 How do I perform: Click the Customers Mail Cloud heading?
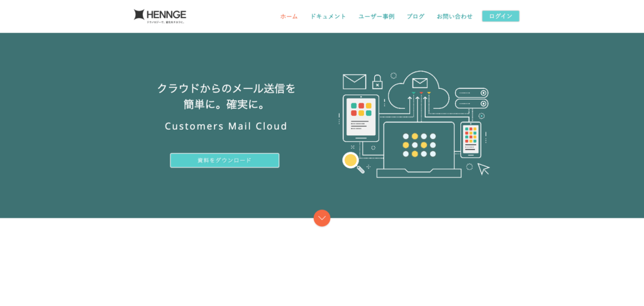click(x=226, y=127)
